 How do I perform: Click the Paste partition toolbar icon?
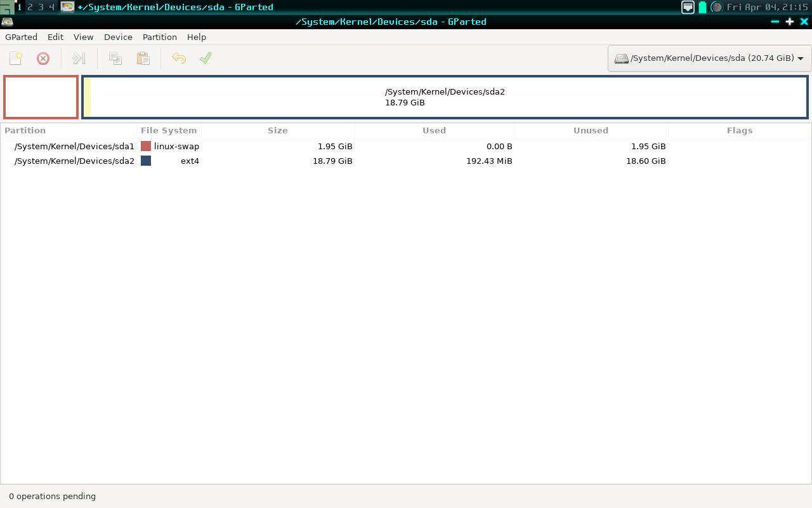pyautogui.click(x=143, y=58)
